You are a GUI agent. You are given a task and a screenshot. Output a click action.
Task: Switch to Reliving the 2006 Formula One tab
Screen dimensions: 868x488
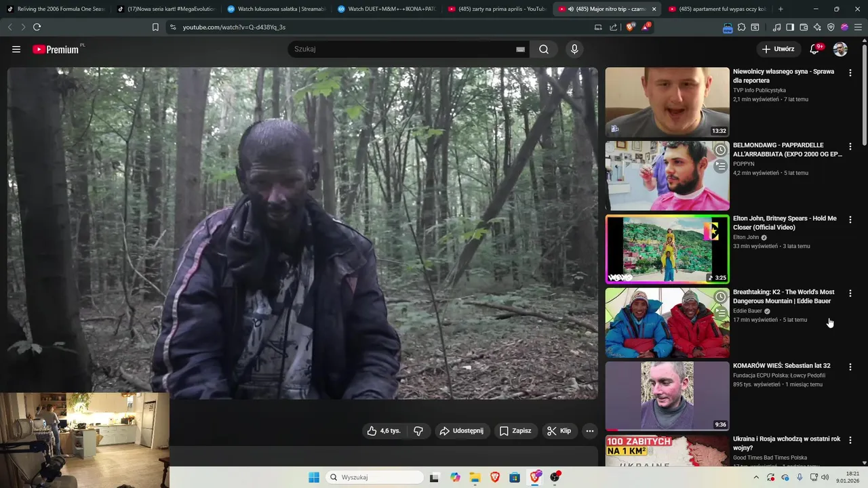click(x=56, y=9)
